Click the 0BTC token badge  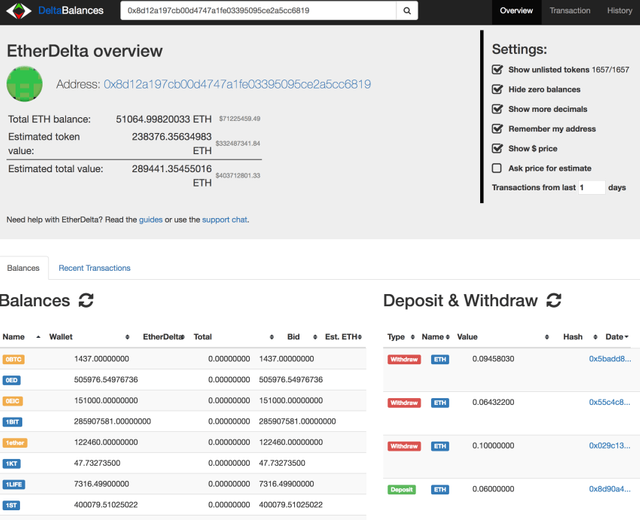pyautogui.click(x=13, y=359)
